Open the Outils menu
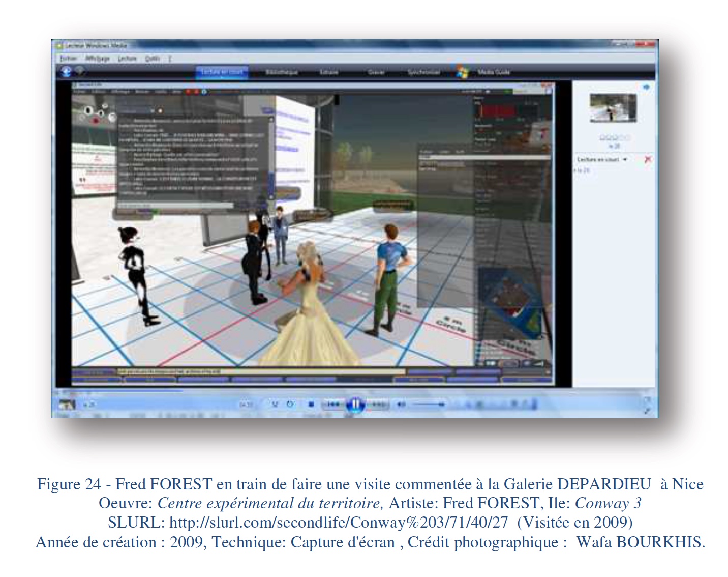This screenshot has width=728, height=577. click(x=152, y=59)
